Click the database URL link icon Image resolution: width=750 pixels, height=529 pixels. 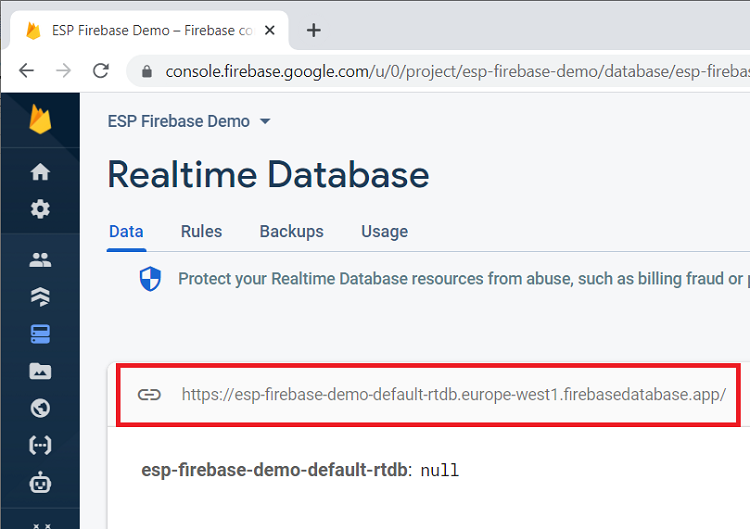pyautogui.click(x=149, y=395)
